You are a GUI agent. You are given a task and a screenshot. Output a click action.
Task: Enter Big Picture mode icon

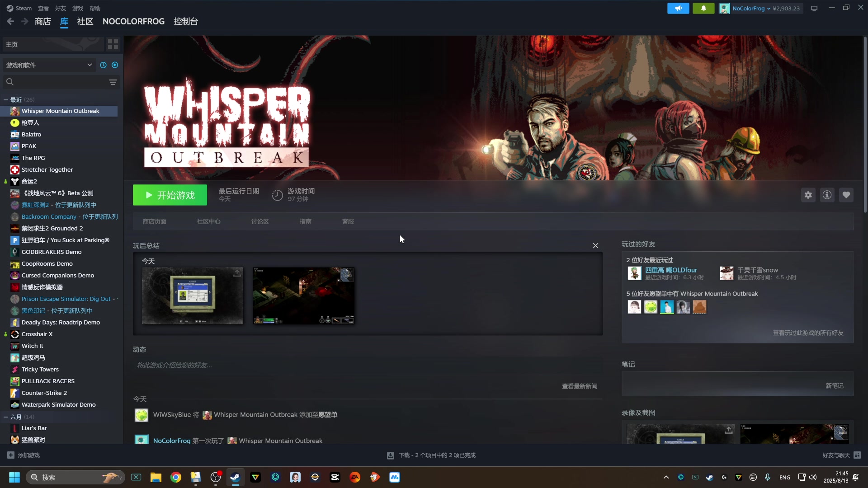coord(814,8)
